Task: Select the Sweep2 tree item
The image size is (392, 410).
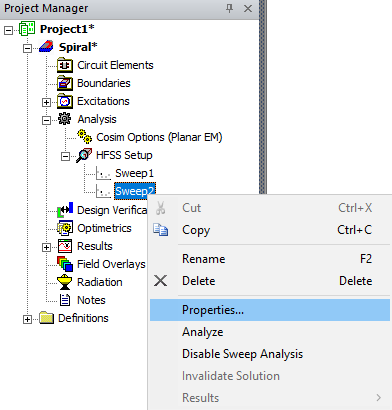Action: pyautogui.click(x=135, y=191)
